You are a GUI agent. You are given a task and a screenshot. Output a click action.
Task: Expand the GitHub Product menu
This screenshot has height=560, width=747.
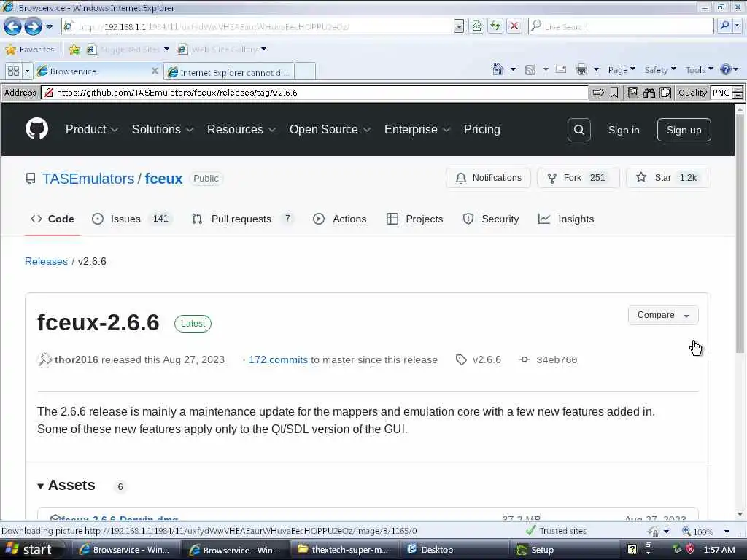pos(92,130)
